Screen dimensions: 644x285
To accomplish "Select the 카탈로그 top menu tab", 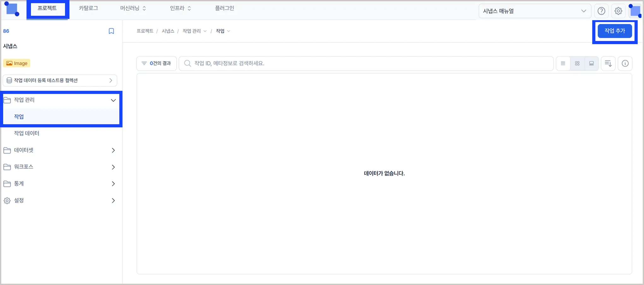I will pos(88,8).
